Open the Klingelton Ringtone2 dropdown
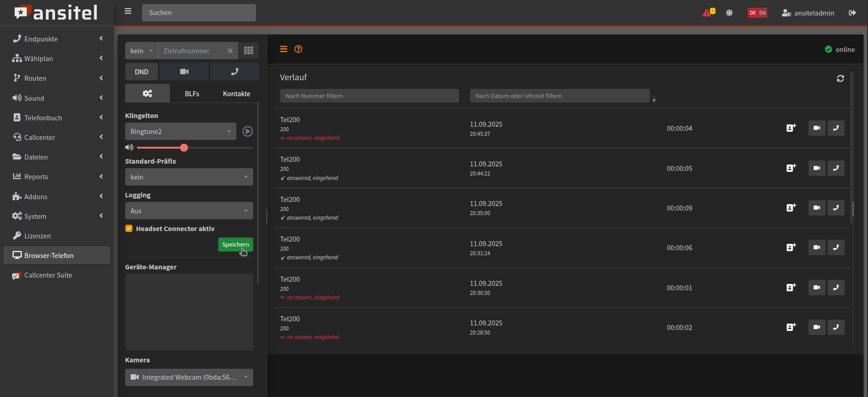868x397 pixels. [x=180, y=131]
